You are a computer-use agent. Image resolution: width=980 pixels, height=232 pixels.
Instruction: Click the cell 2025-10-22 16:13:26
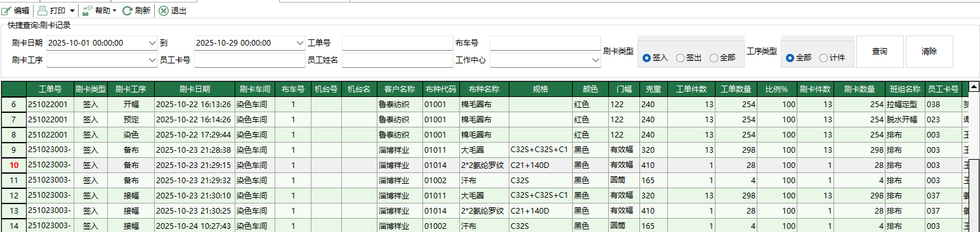point(195,104)
